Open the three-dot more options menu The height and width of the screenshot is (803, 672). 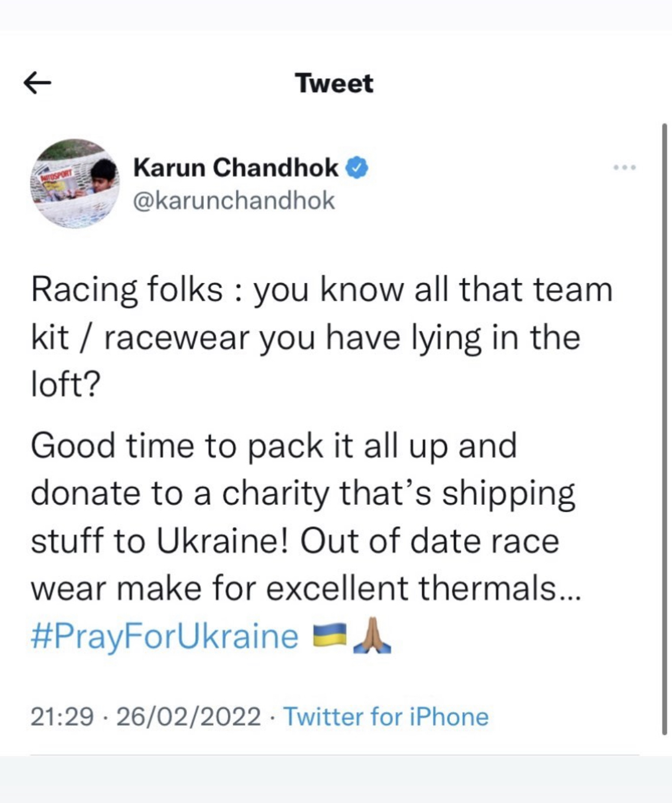624,168
